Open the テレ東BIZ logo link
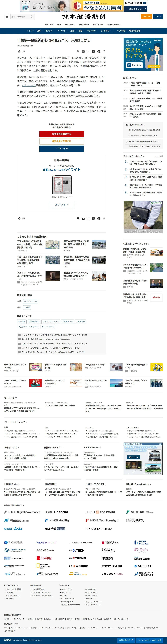 (44, 558)
